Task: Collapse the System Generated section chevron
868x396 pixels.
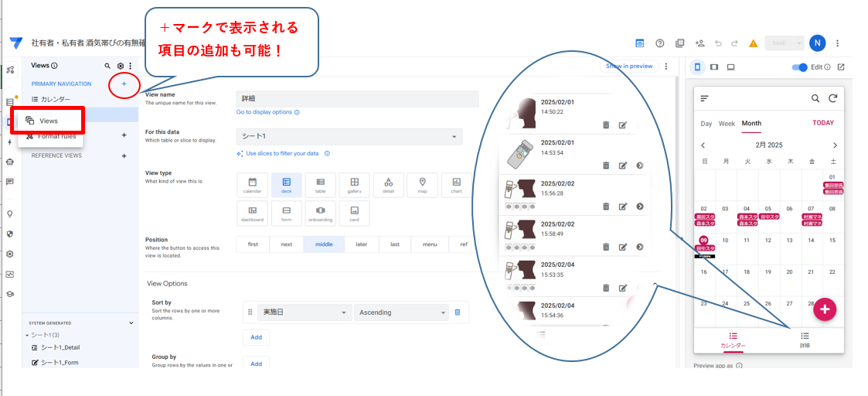Action: 131,323
